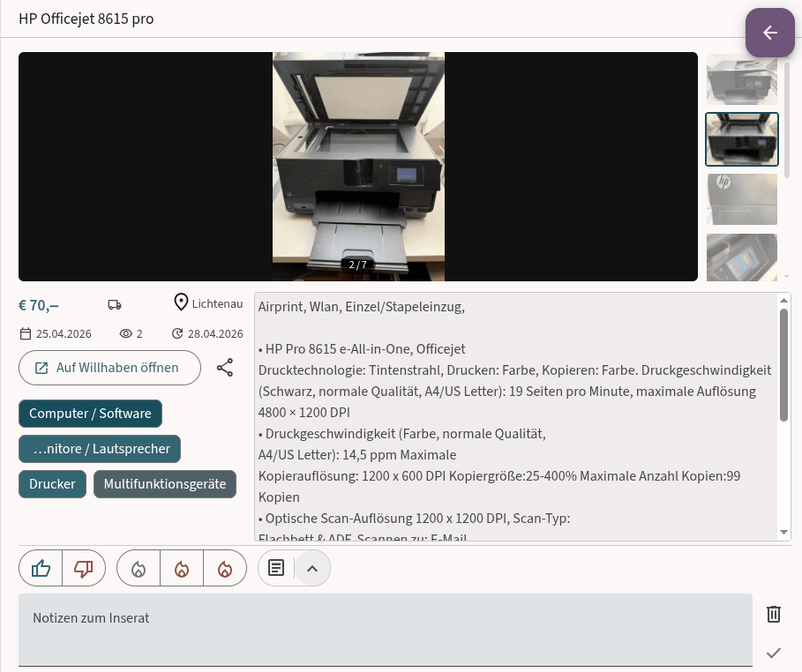The width and height of the screenshot is (802, 672).
Task: Click the notes document icon
Action: (276, 568)
